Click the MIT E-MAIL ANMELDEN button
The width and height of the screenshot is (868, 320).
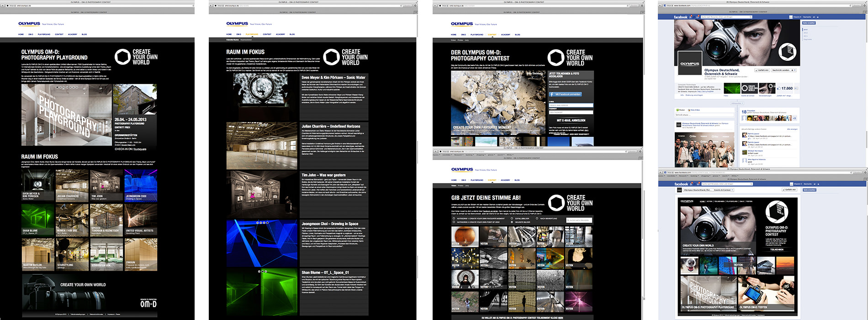point(571,121)
